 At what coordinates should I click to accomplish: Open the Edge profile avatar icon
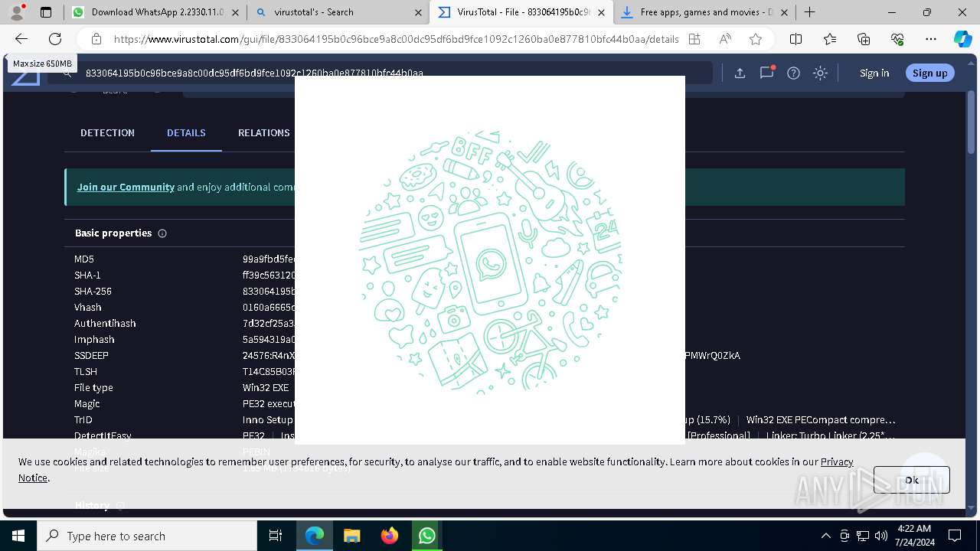(x=17, y=11)
